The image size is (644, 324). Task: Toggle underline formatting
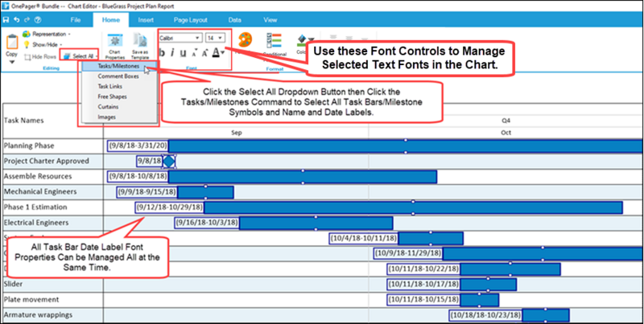pos(184,53)
